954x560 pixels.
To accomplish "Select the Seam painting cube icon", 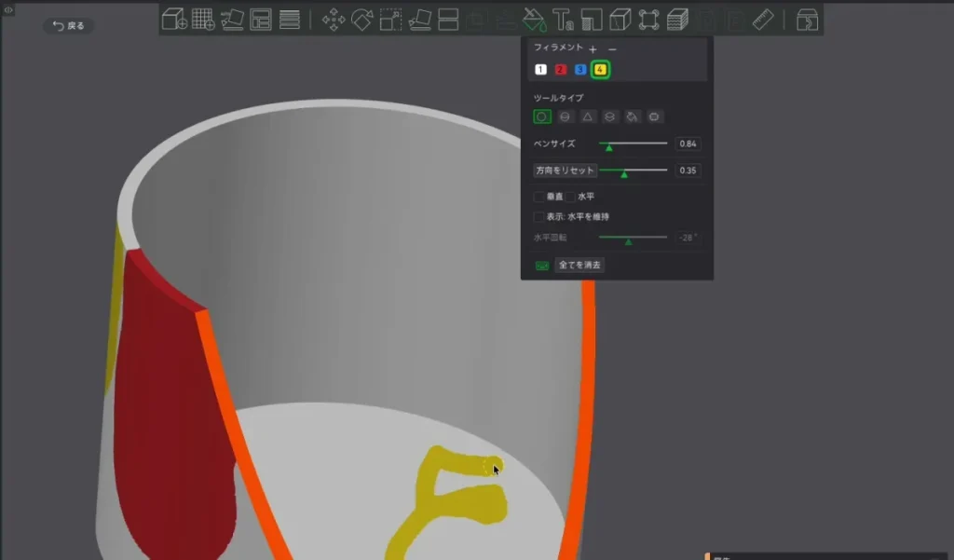I will click(620, 20).
